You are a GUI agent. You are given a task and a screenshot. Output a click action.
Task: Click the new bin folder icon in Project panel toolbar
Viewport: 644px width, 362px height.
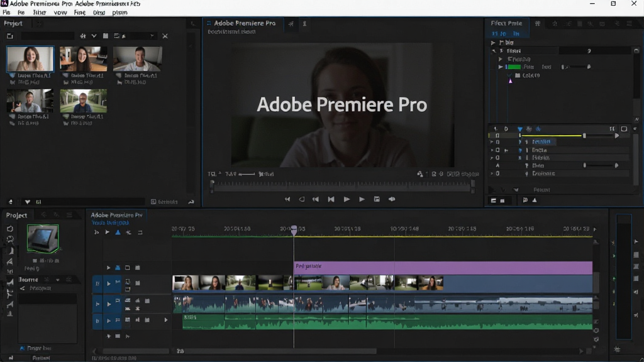point(10,36)
